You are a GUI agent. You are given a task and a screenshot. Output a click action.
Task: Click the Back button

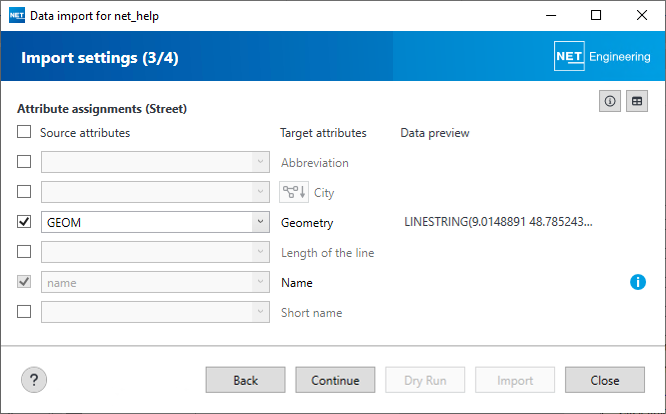245,380
